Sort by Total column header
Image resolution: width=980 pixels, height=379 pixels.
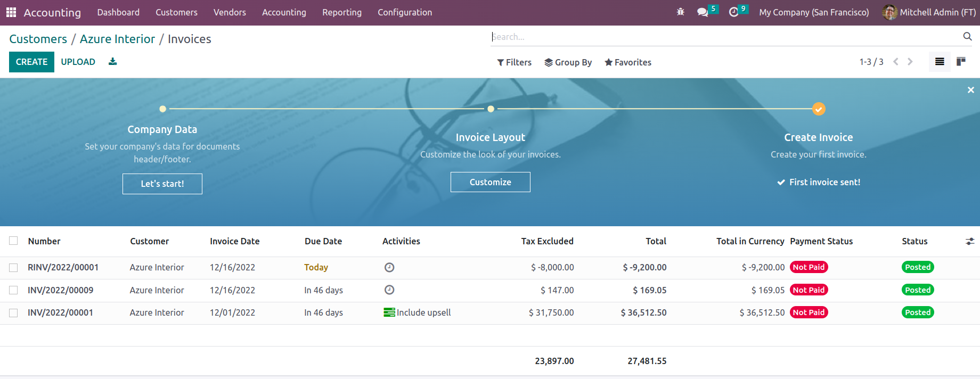[656, 241]
